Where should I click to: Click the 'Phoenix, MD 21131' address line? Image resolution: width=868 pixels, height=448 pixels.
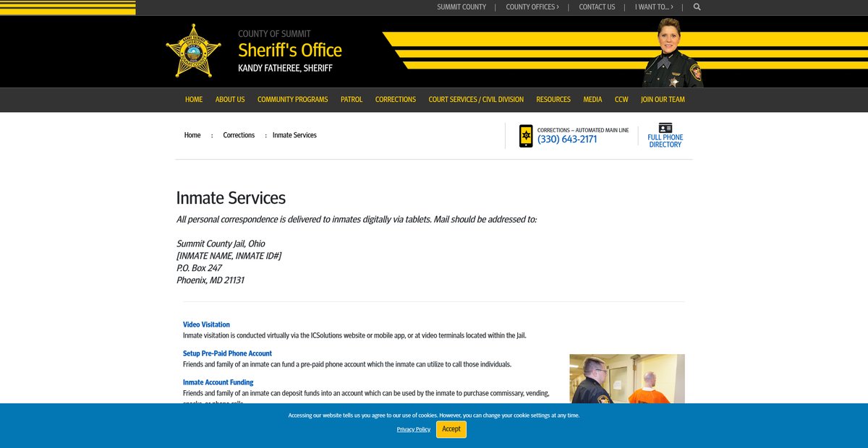pos(210,280)
